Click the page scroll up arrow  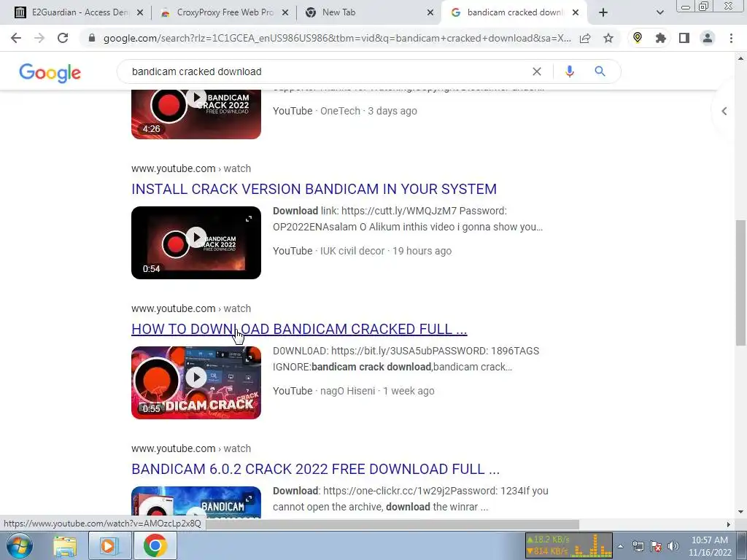click(x=740, y=58)
